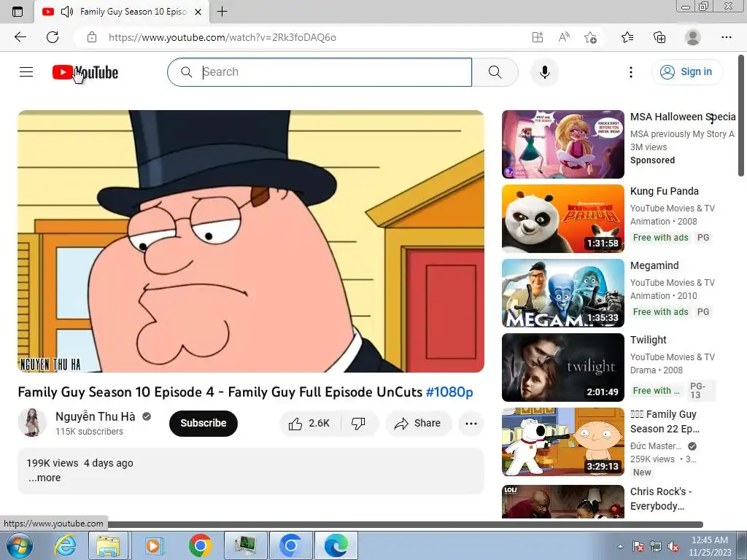The height and width of the screenshot is (560, 747).
Task: Open the Twilight movie thumbnail
Action: click(563, 367)
